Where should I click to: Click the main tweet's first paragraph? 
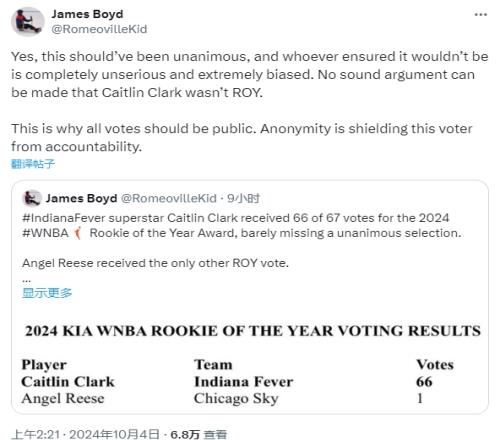(250, 75)
